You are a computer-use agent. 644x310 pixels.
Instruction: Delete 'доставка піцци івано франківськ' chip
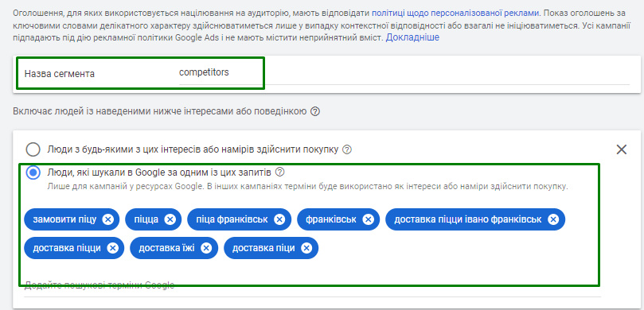pos(553,219)
